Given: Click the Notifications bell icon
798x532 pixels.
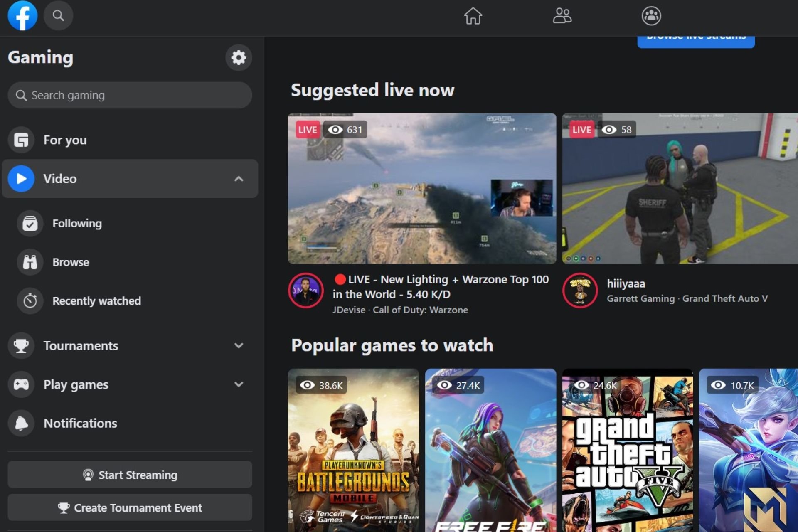Looking at the screenshot, I should tap(21, 423).
